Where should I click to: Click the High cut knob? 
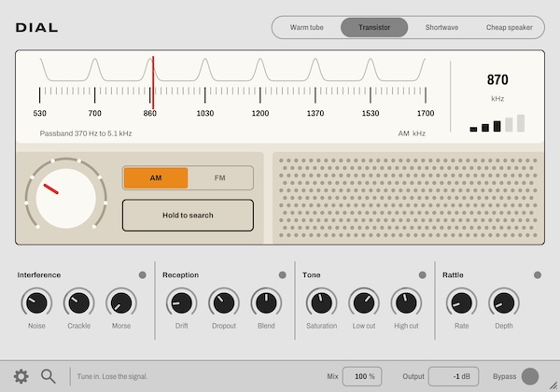tap(406, 302)
